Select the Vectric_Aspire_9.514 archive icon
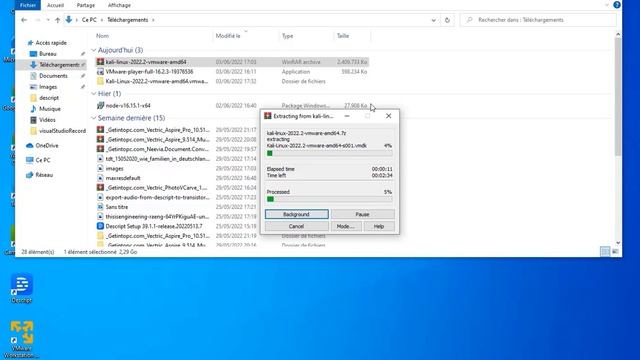This screenshot has height=360, width=640. point(100,139)
